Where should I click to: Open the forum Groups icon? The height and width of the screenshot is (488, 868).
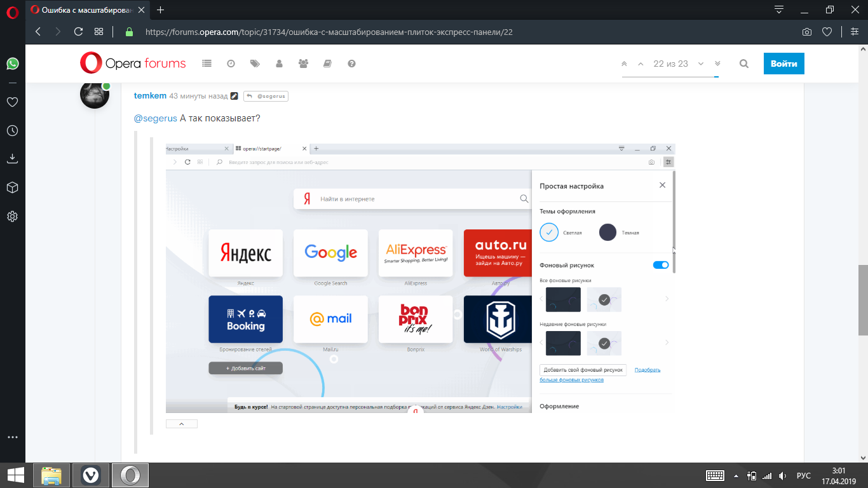click(303, 64)
